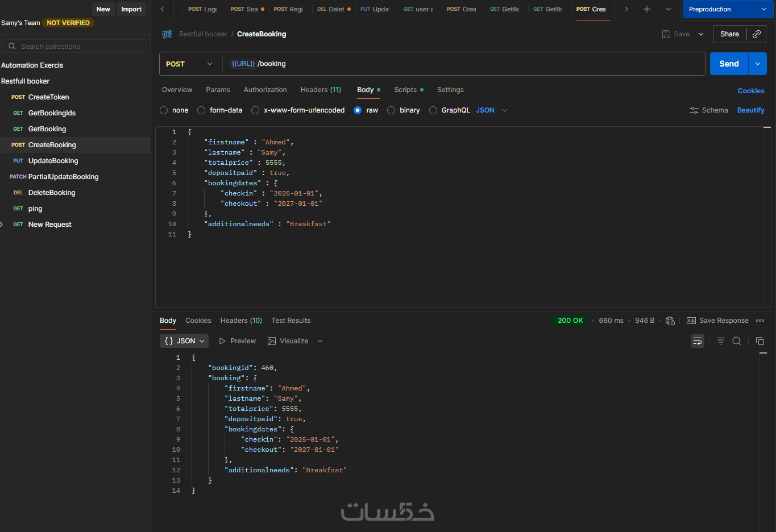Open the Authorization tab
The height and width of the screenshot is (532, 776).
click(265, 90)
